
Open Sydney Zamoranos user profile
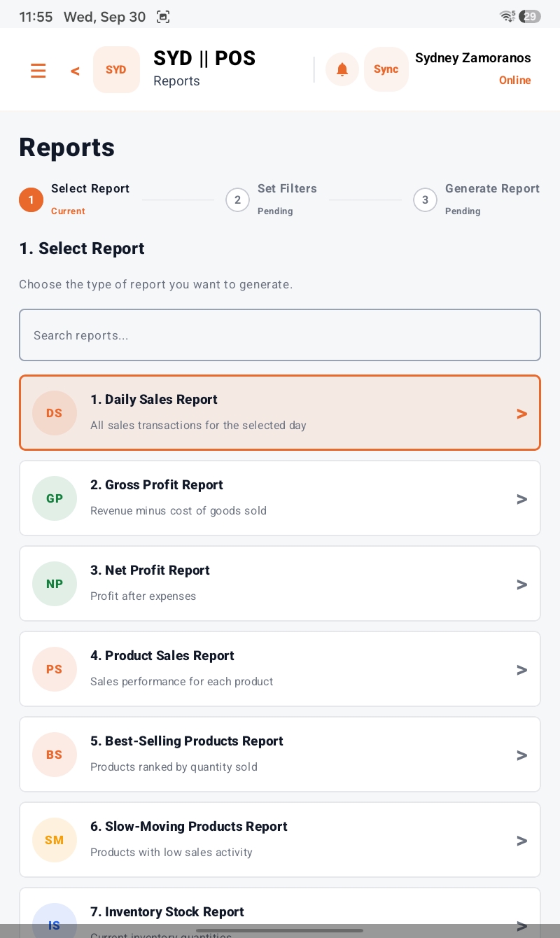tap(473, 58)
